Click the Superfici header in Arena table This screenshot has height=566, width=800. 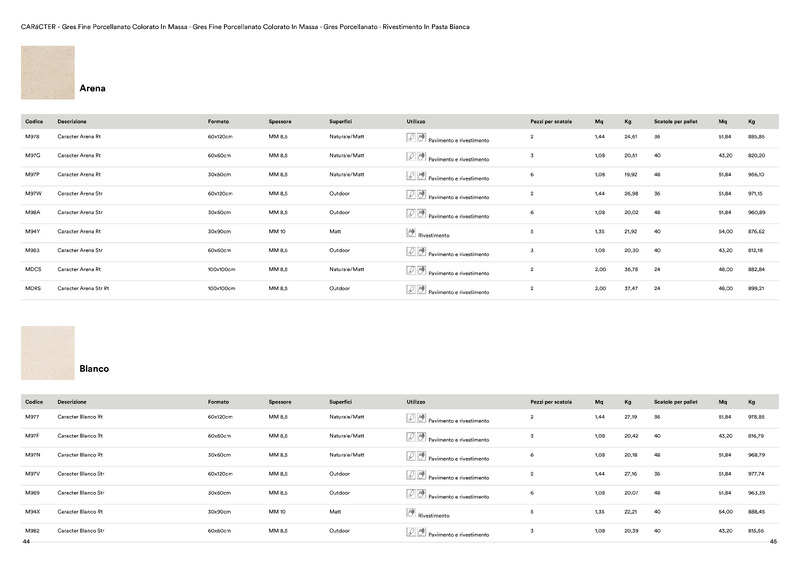(x=340, y=121)
